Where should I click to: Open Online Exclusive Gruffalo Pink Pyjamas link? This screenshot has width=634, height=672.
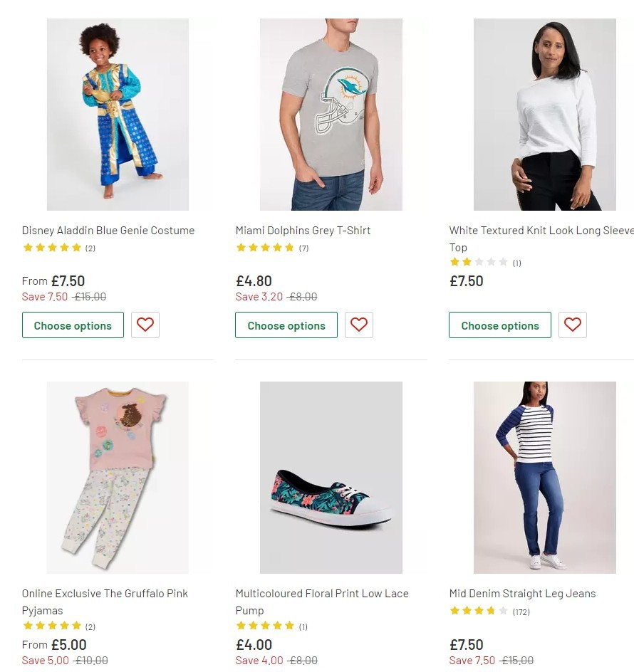(x=105, y=594)
